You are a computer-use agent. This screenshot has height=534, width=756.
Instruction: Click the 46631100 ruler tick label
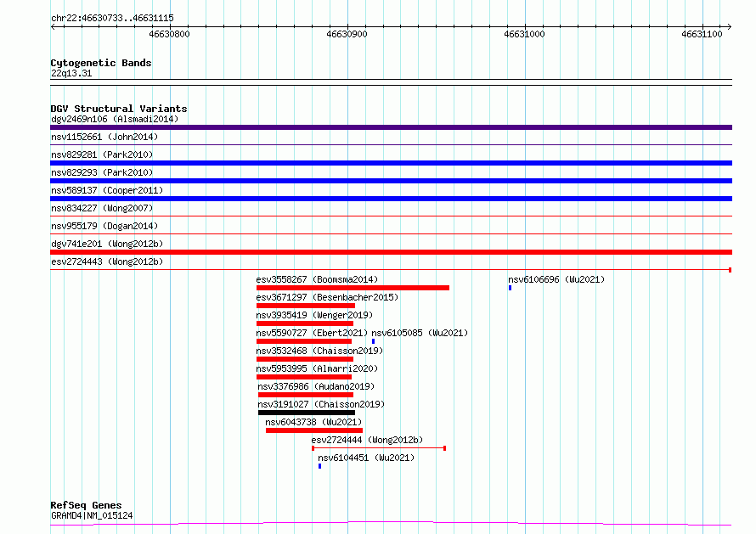[x=702, y=34]
